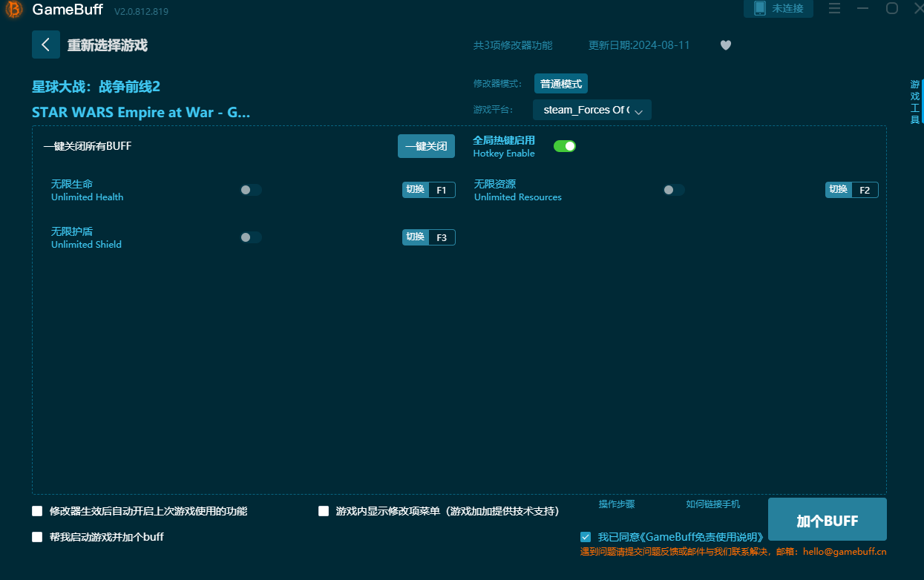Click the back arrow icon

click(x=46, y=45)
